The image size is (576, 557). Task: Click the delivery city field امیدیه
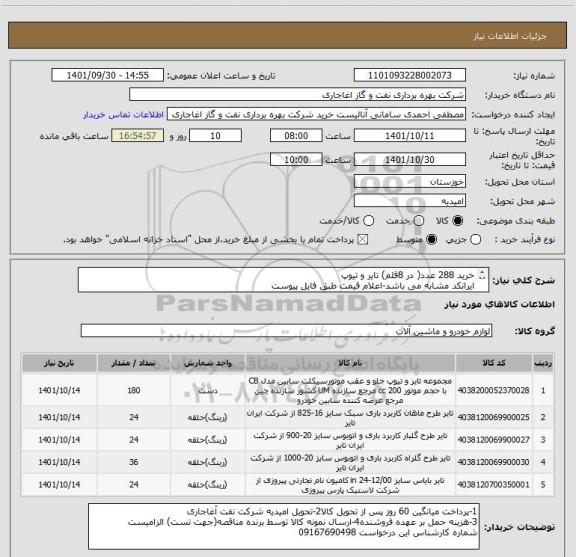[410, 201]
